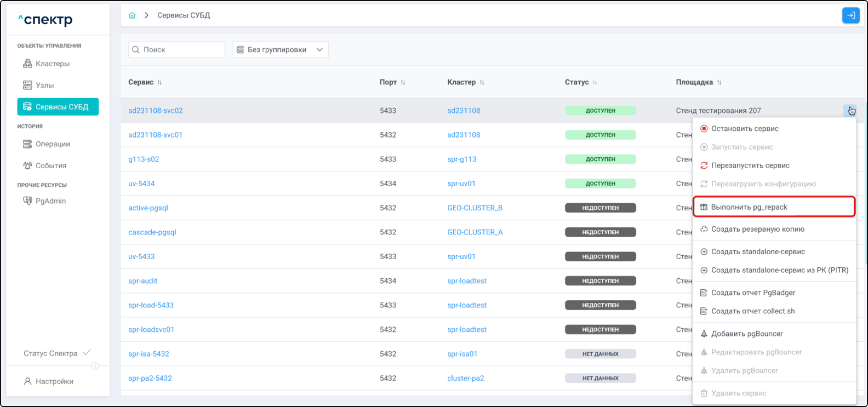The height and width of the screenshot is (407, 868).
Task: Sort the table by Порт column
Action: [x=403, y=83]
